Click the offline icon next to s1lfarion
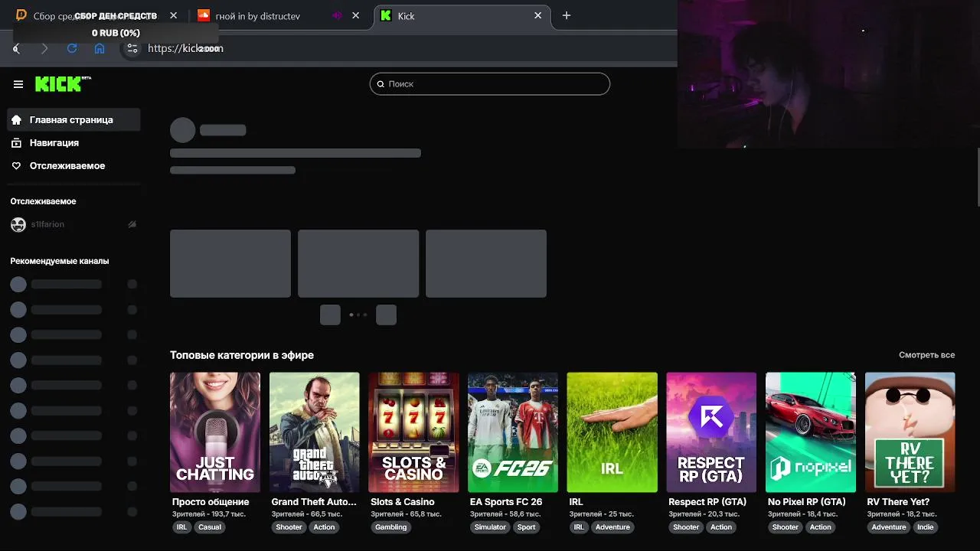Image resolution: width=980 pixels, height=551 pixels. tap(132, 224)
